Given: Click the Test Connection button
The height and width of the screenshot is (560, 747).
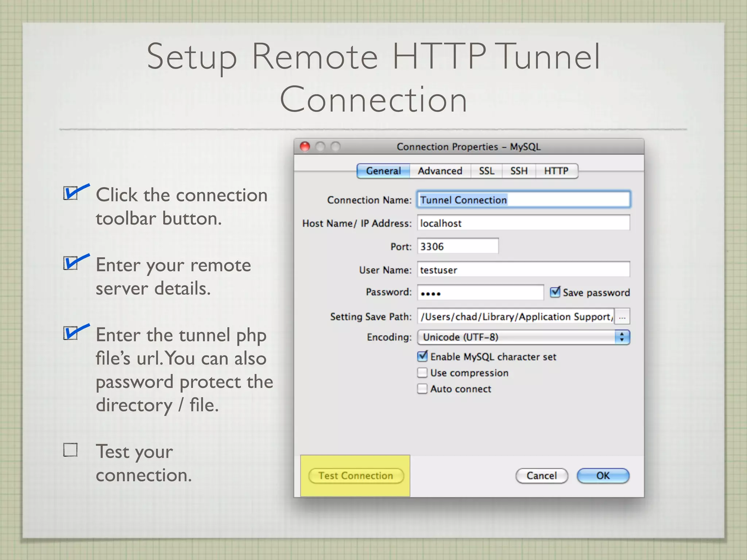Looking at the screenshot, I should [356, 476].
